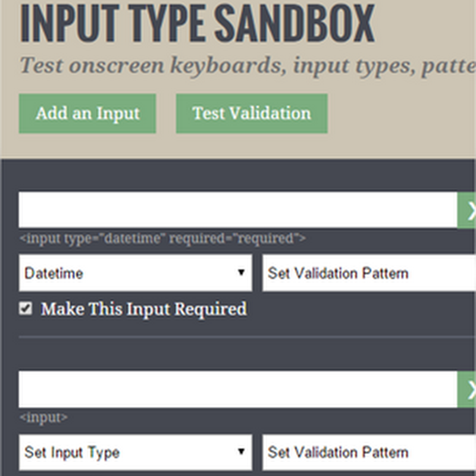Screen dimensions: 476x476
Task: Open the Datetime input type dropdown
Action: click(x=135, y=273)
